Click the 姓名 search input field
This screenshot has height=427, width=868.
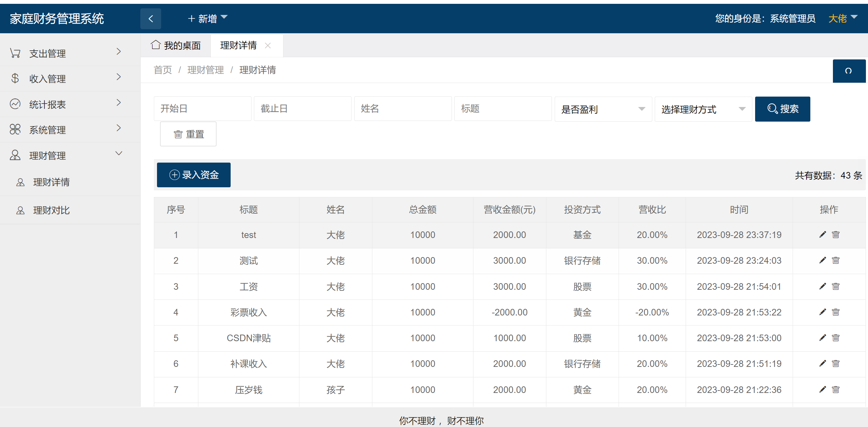click(403, 108)
